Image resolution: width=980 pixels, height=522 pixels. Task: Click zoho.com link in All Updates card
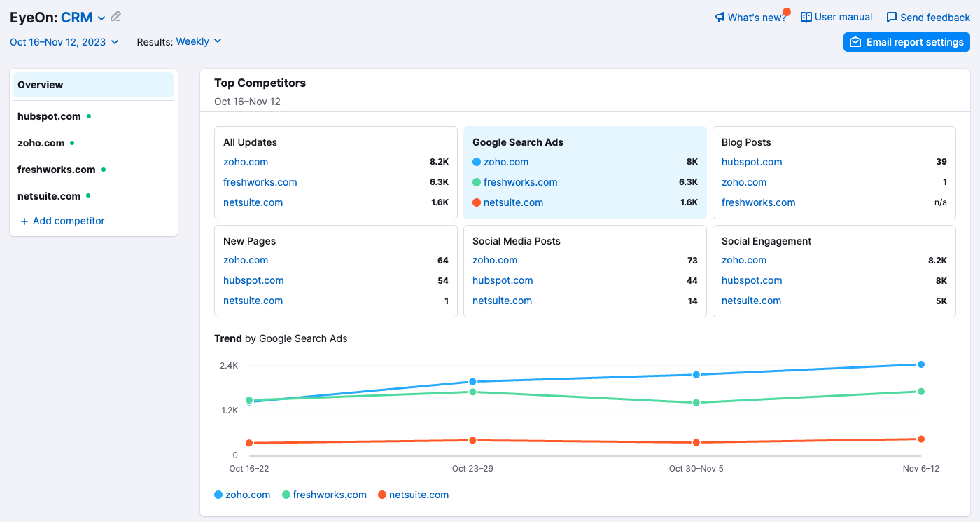pyautogui.click(x=246, y=162)
